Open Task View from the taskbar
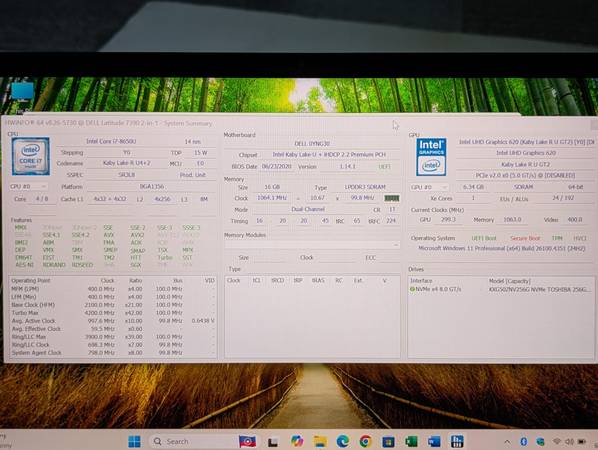Viewport: 598px width, 450px height. 273,442
